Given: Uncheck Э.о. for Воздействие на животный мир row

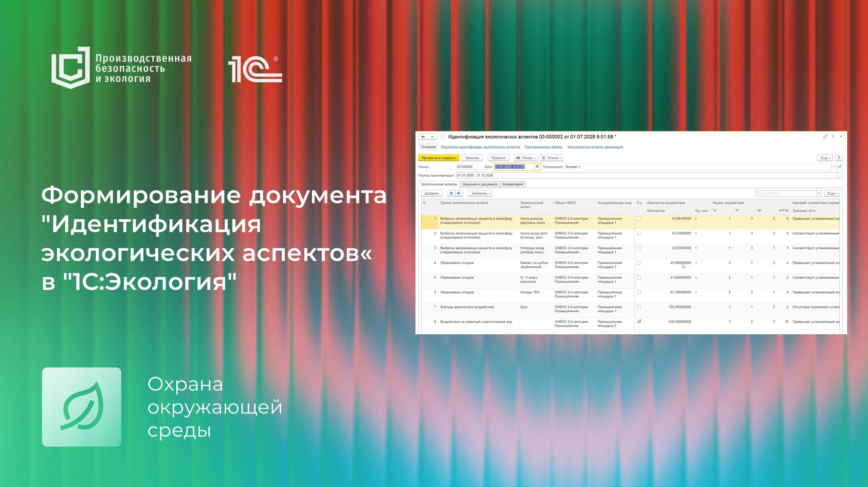Looking at the screenshot, I should (x=639, y=322).
